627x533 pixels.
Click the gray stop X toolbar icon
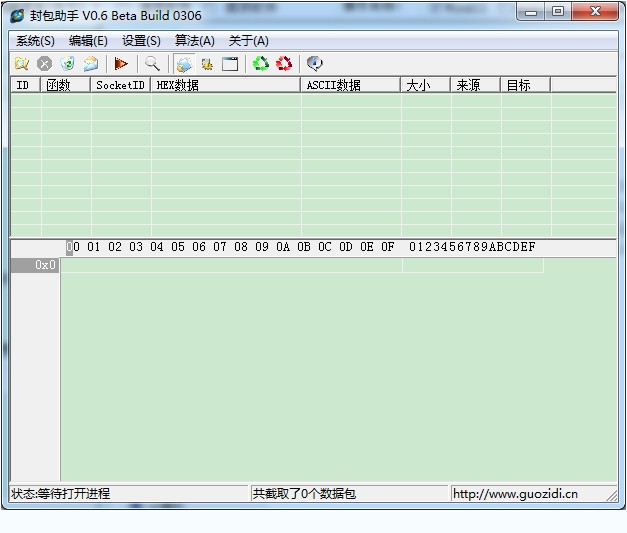pos(44,64)
